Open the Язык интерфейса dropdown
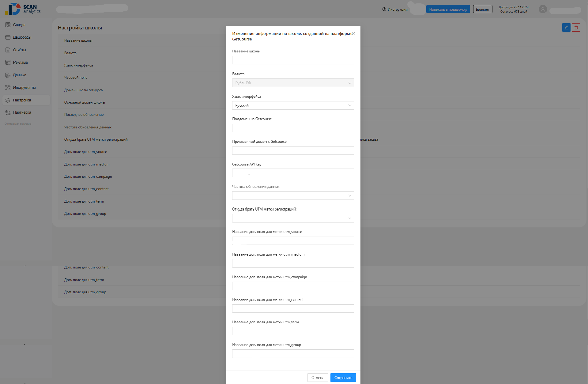 coord(293,105)
